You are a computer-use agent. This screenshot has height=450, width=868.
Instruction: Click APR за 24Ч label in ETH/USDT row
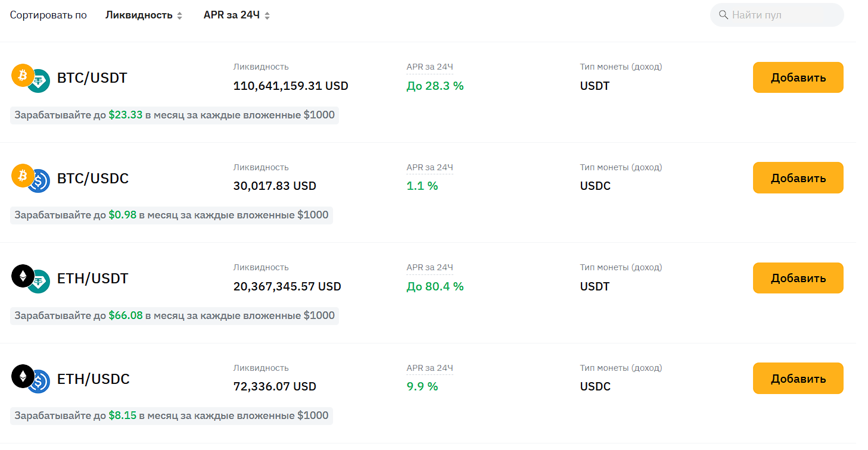click(x=430, y=267)
